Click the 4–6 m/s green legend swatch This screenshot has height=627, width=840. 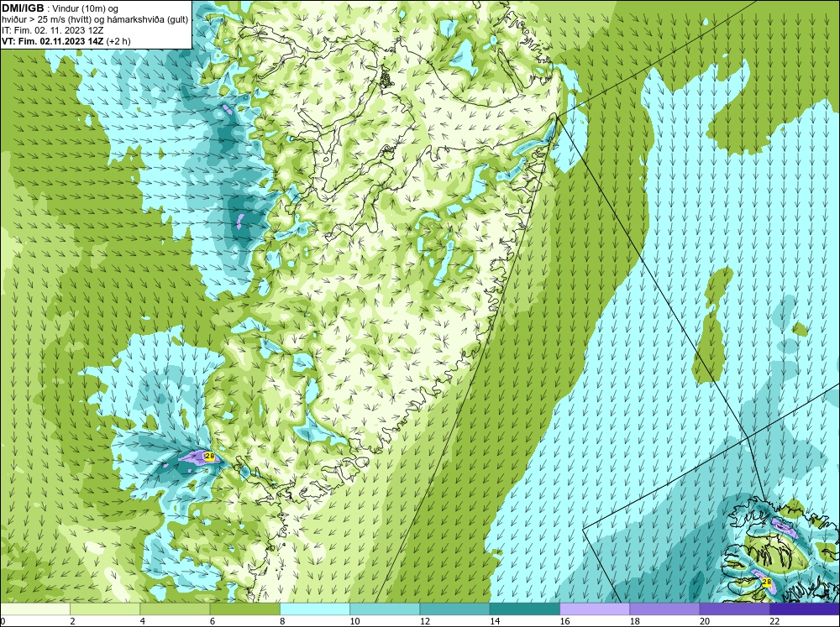[175, 609]
